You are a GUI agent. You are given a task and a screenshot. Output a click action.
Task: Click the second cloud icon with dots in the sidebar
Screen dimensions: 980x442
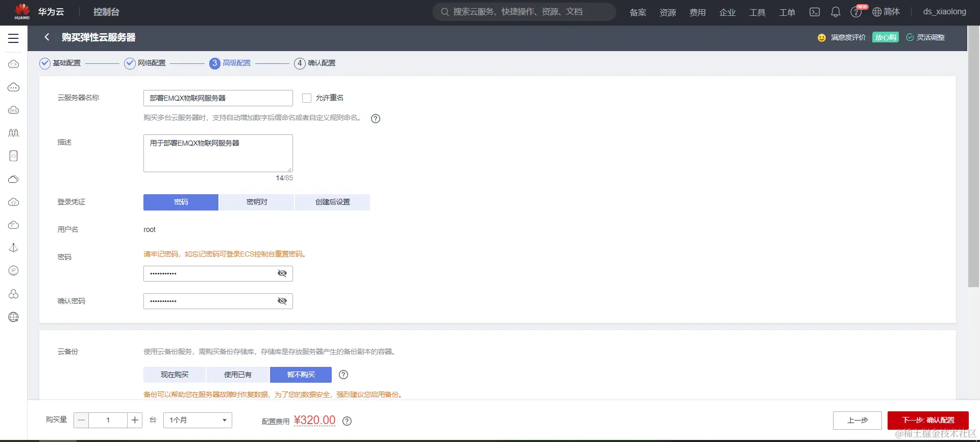13,87
